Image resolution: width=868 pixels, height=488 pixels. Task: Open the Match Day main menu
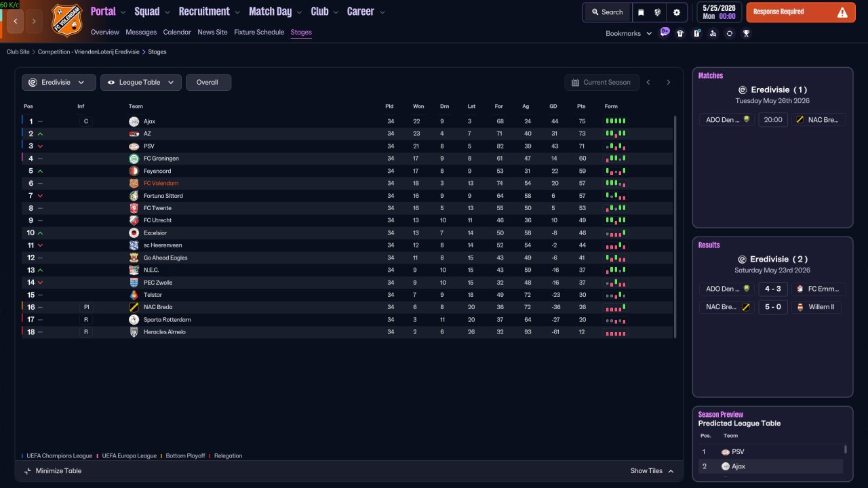(275, 12)
